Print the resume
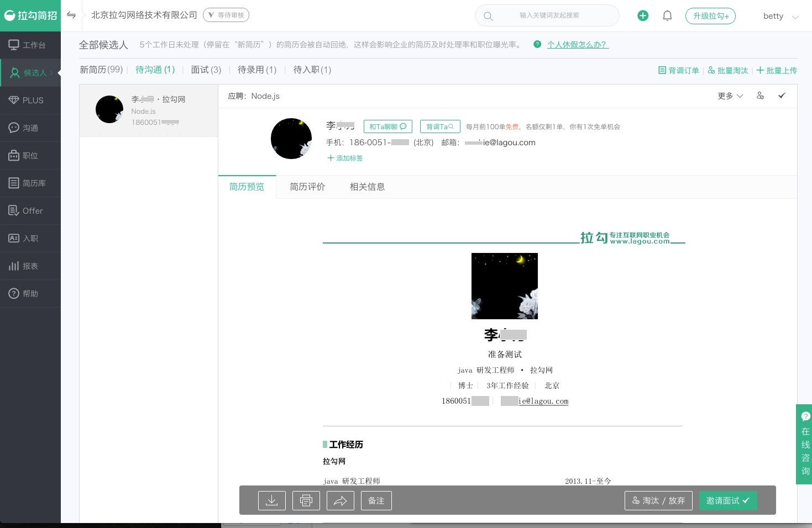The image size is (812, 528). (306, 500)
